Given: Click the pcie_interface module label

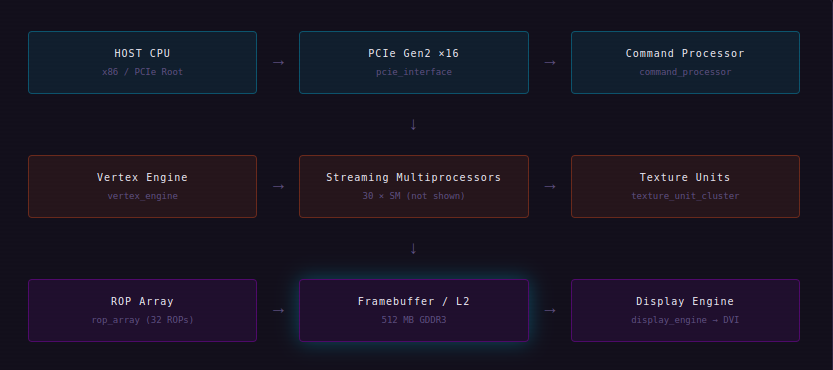Looking at the screenshot, I should coord(414,72).
